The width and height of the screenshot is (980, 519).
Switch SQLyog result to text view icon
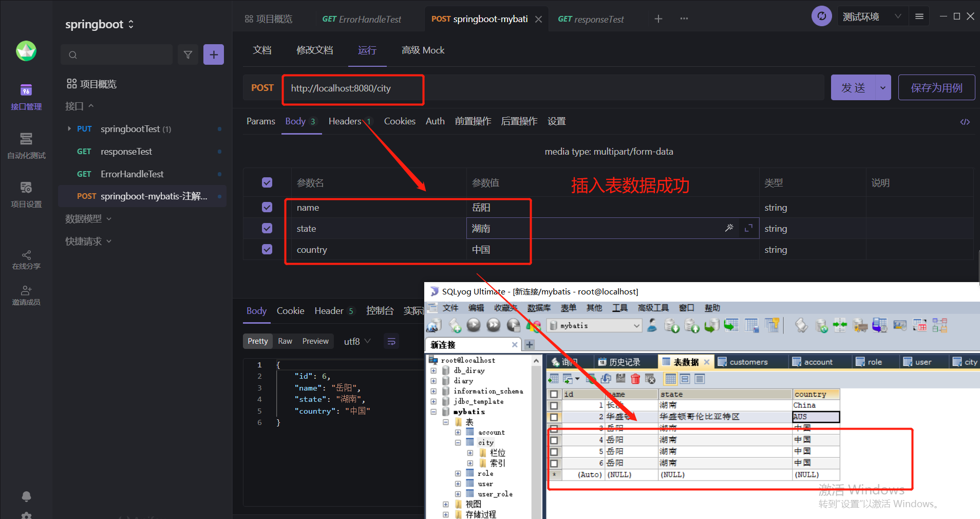700,379
